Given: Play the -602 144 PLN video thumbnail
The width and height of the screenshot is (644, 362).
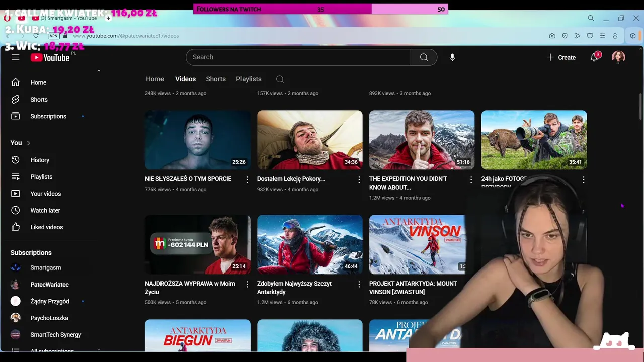Looking at the screenshot, I should click(198, 244).
